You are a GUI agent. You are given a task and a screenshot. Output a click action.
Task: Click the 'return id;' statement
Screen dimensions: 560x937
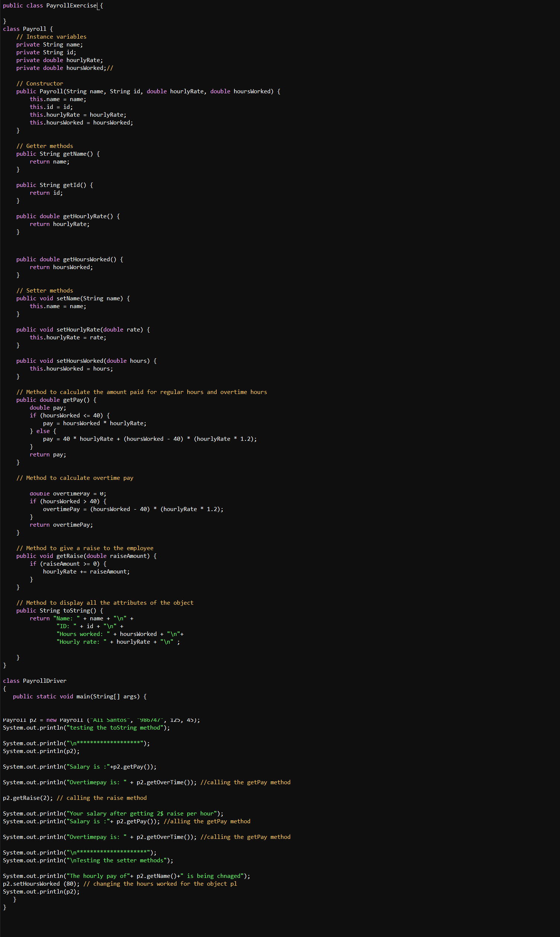(46, 193)
